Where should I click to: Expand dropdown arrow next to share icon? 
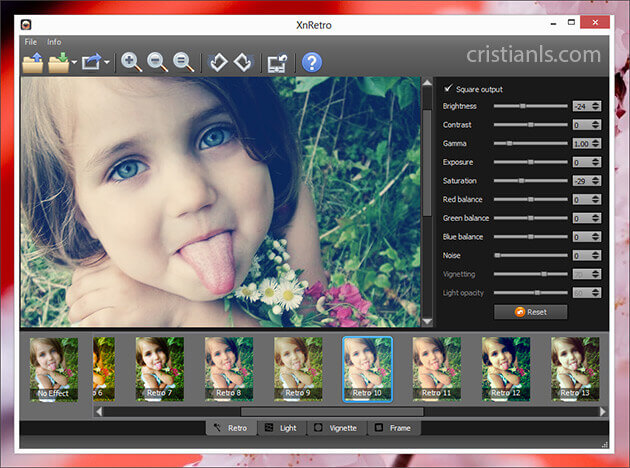pyautogui.click(x=108, y=63)
